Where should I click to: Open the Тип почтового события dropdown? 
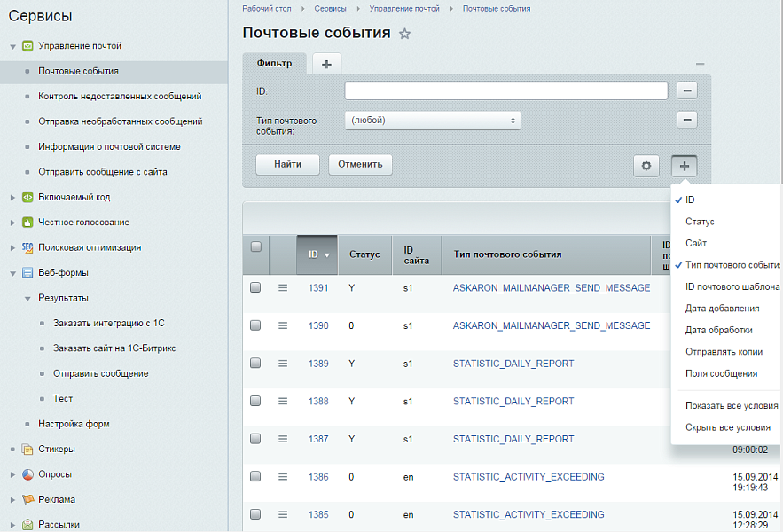point(432,120)
